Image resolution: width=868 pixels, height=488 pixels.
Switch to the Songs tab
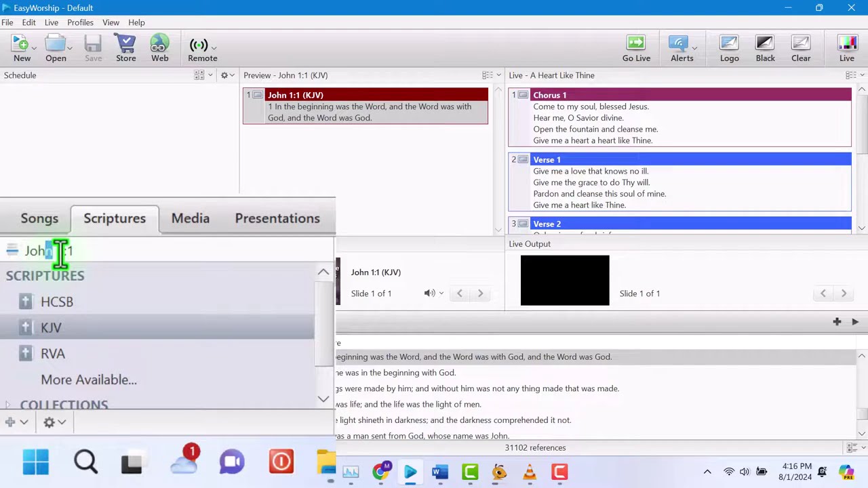(39, 218)
